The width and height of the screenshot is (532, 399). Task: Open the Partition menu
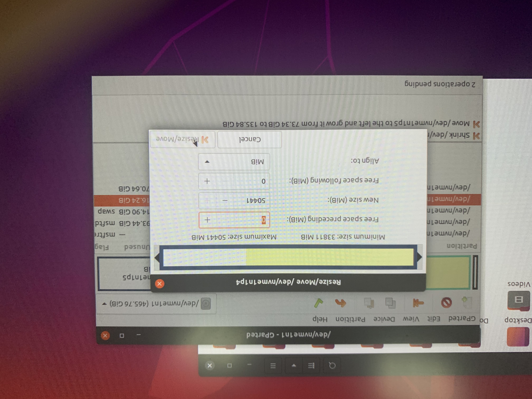point(350,319)
